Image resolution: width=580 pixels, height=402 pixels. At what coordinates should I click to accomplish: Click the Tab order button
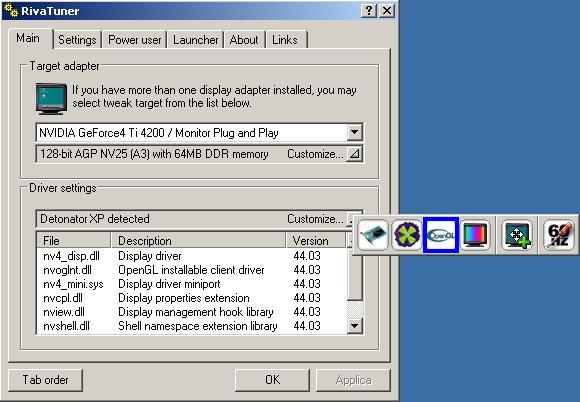[x=45, y=380]
